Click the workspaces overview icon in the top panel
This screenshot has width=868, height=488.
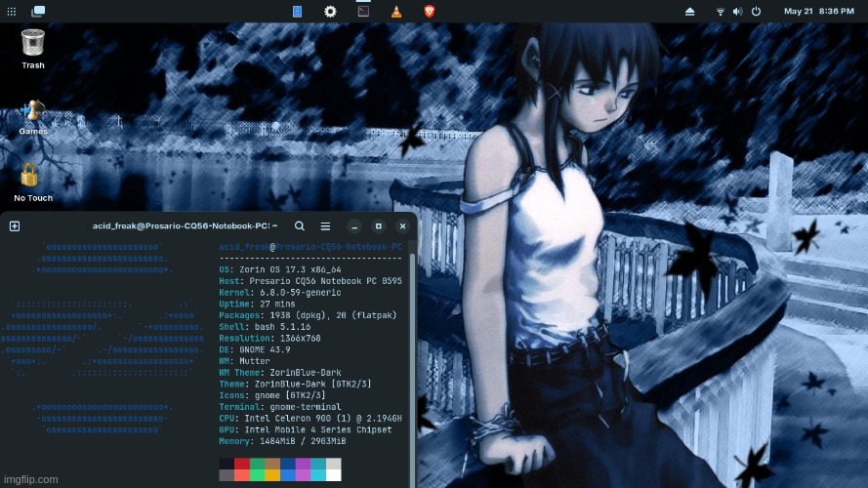(x=38, y=11)
